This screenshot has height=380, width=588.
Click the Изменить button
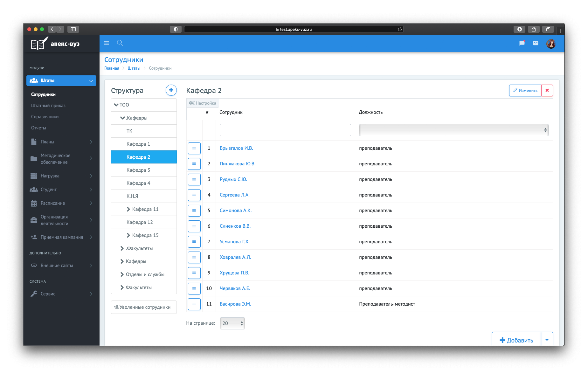click(525, 90)
